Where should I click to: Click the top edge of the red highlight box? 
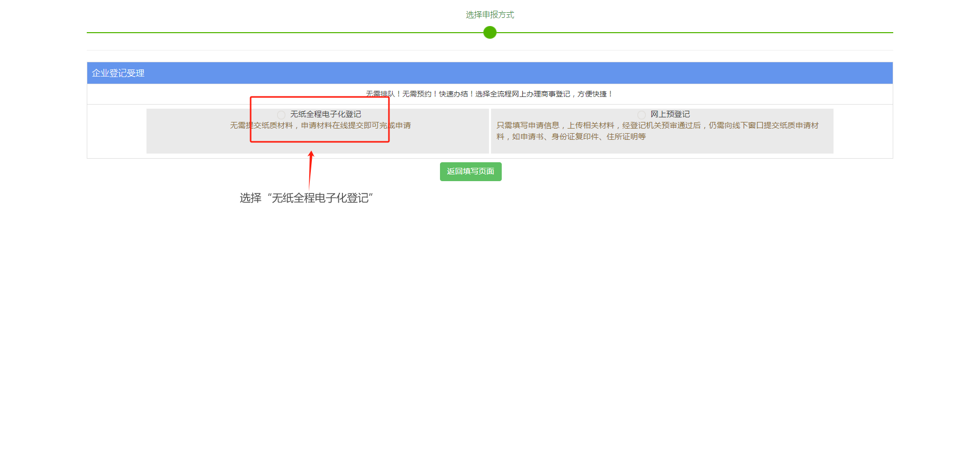point(320,97)
